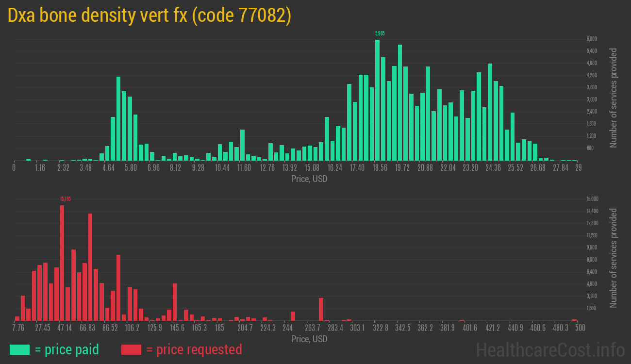Select the 16,000 y-axis tick on red chart
The width and height of the screenshot is (631, 364).
(592, 199)
